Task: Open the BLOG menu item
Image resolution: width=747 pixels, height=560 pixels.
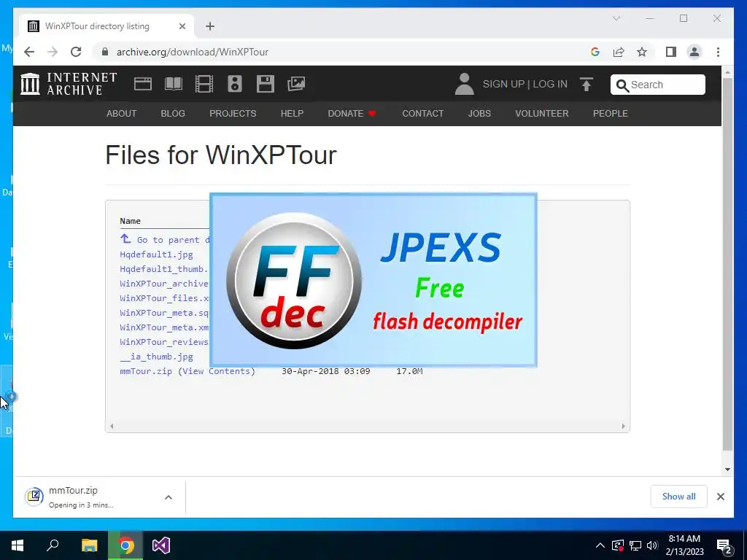Action: (173, 113)
